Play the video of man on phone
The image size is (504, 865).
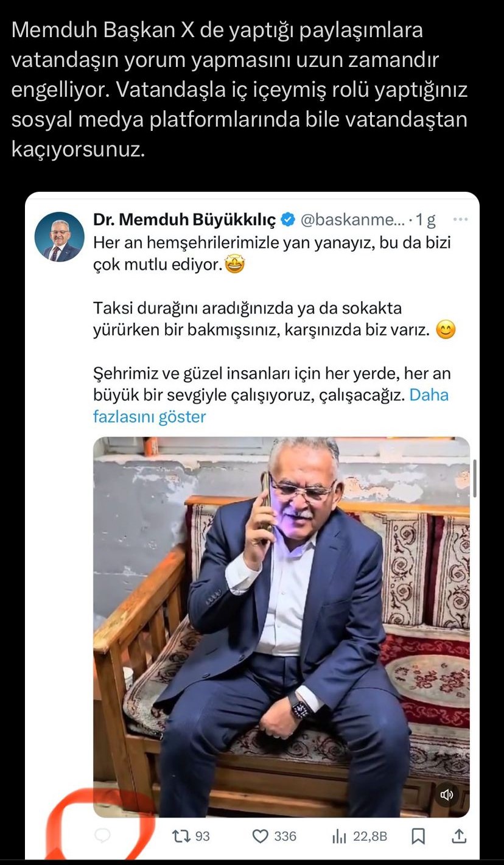coord(281,627)
